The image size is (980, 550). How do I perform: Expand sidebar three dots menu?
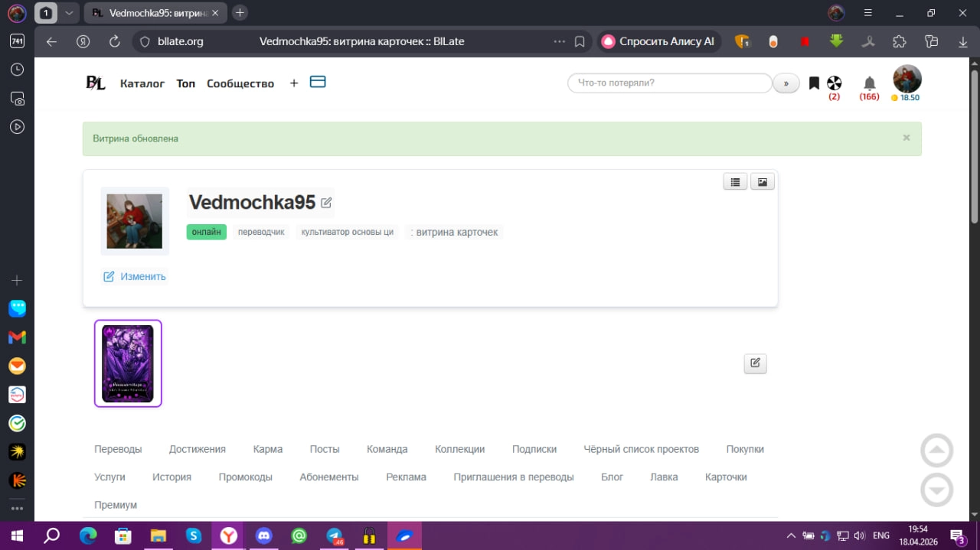(17, 508)
